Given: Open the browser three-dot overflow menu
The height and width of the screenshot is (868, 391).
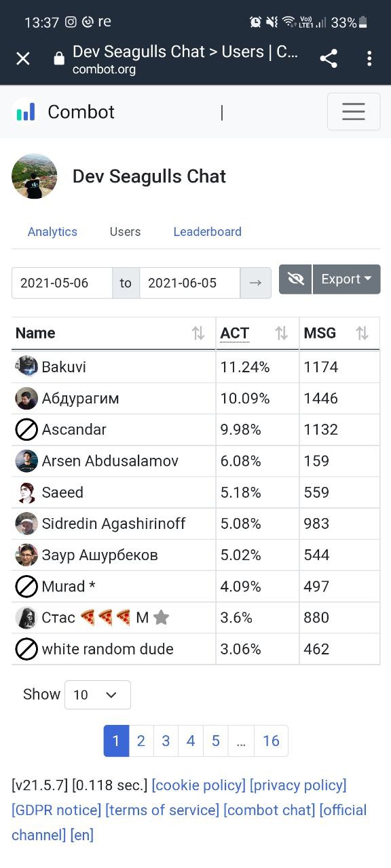Looking at the screenshot, I should [x=369, y=58].
